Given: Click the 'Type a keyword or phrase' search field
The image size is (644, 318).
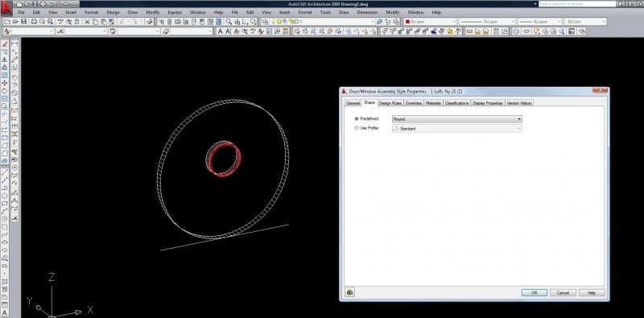Looking at the screenshot, I should click(x=577, y=4).
